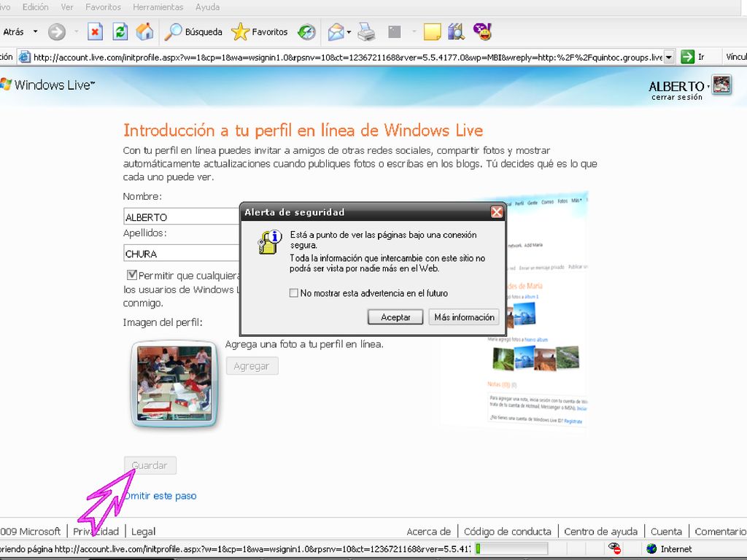Open the Ayuda menu
The image size is (747, 560).
point(207,7)
